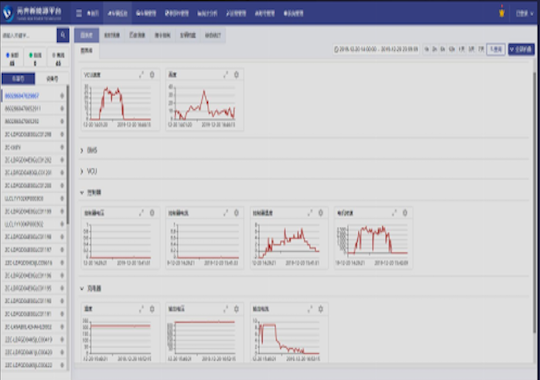Maximize the last chart in the bottom row
This screenshot has height=380, width=540.
point(310,309)
